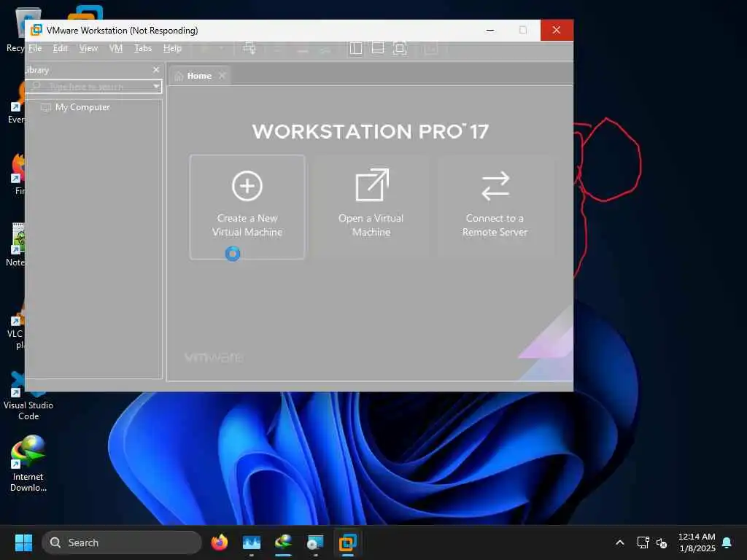Click the taskbar Search box
Viewport: 747px width, 560px height.
pos(122,542)
